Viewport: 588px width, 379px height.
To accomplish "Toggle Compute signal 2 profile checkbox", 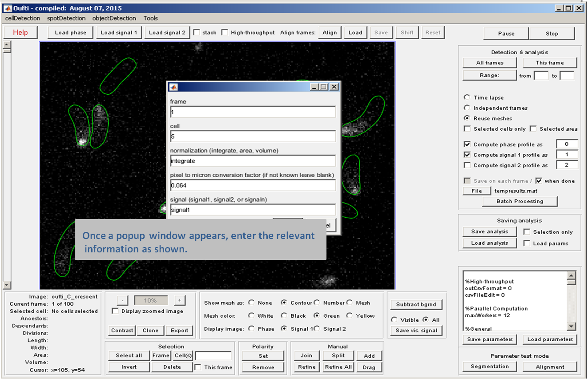I will [x=467, y=165].
